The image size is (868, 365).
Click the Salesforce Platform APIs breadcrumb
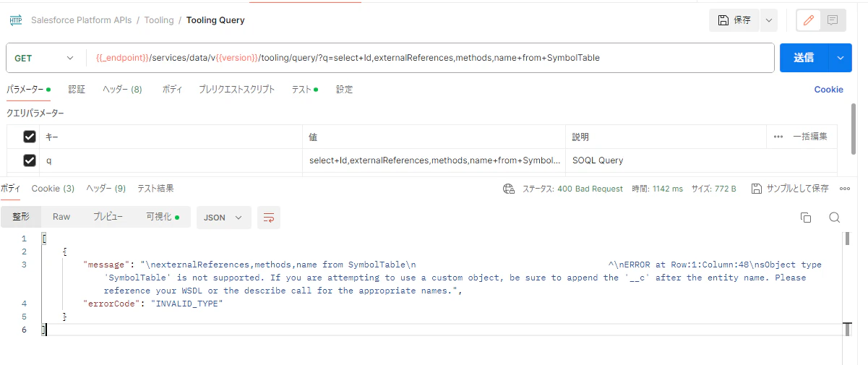(x=81, y=20)
